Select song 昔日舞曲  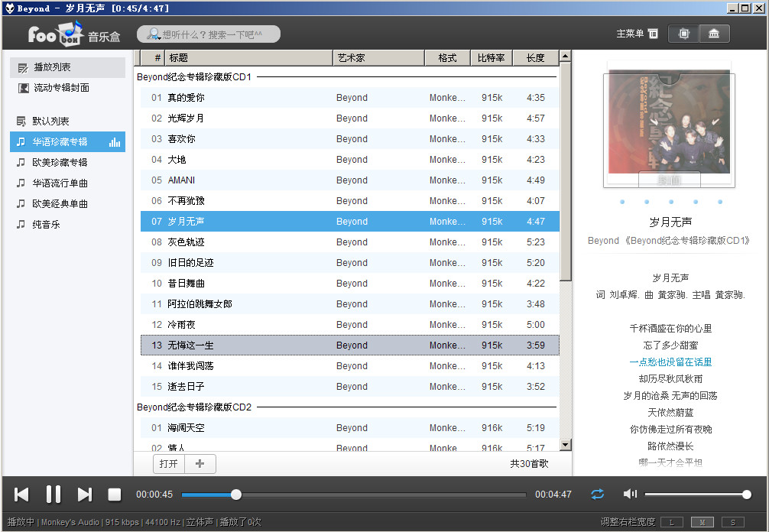[349, 283]
